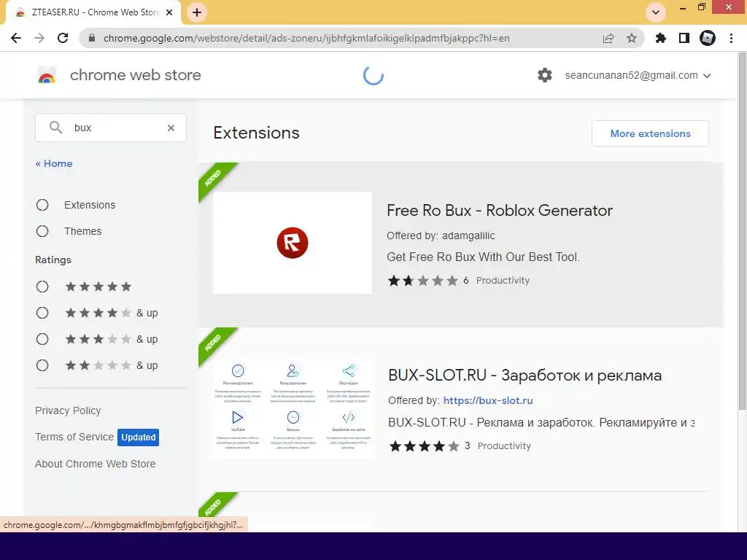Click the lock icon in address bar

[x=92, y=38]
